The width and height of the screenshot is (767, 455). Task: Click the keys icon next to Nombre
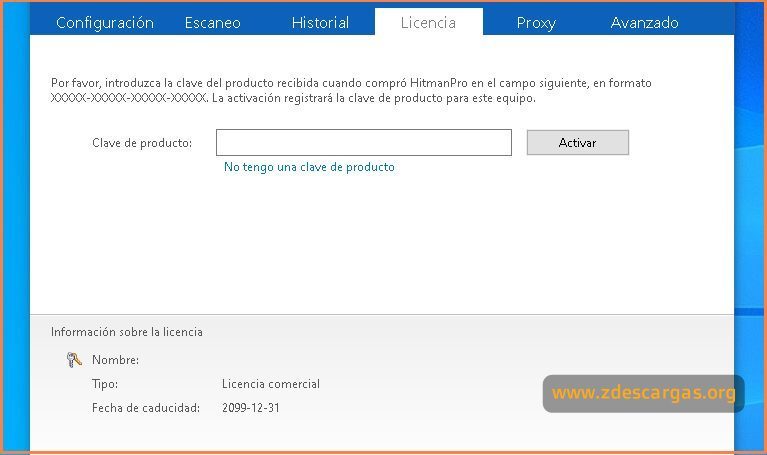pyautogui.click(x=74, y=360)
